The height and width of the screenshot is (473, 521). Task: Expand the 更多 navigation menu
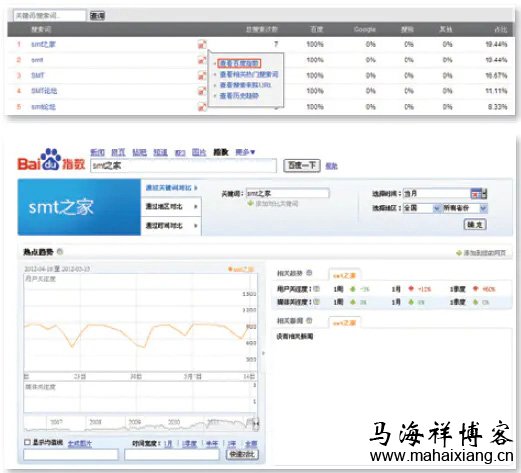(x=245, y=152)
